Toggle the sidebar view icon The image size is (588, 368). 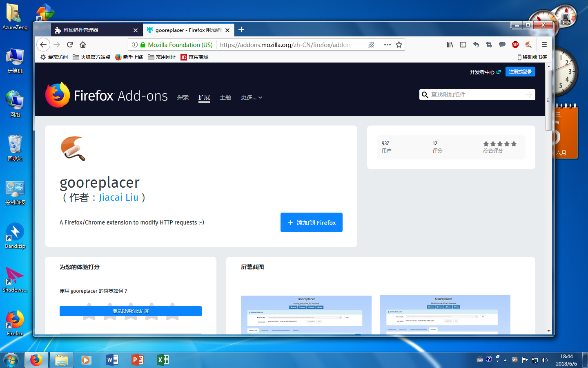tap(463, 45)
